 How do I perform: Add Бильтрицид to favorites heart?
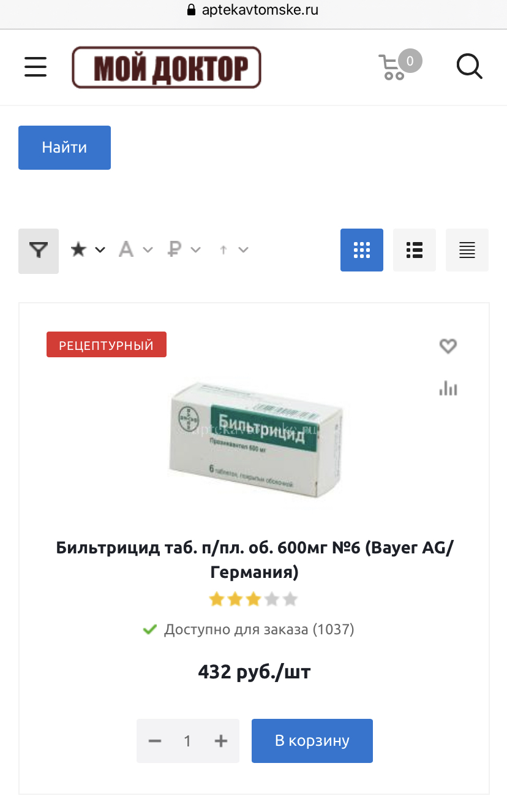pyautogui.click(x=448, y=346)
